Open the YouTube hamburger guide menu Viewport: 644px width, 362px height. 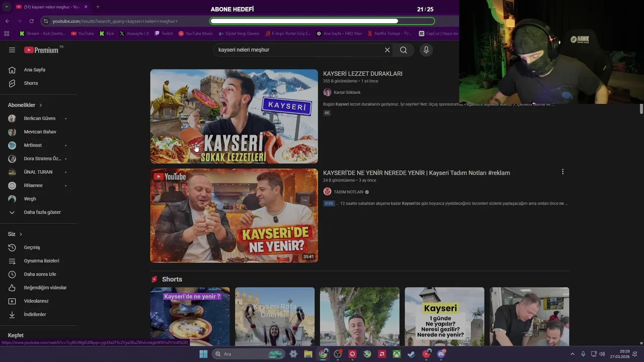pos(12,50)
